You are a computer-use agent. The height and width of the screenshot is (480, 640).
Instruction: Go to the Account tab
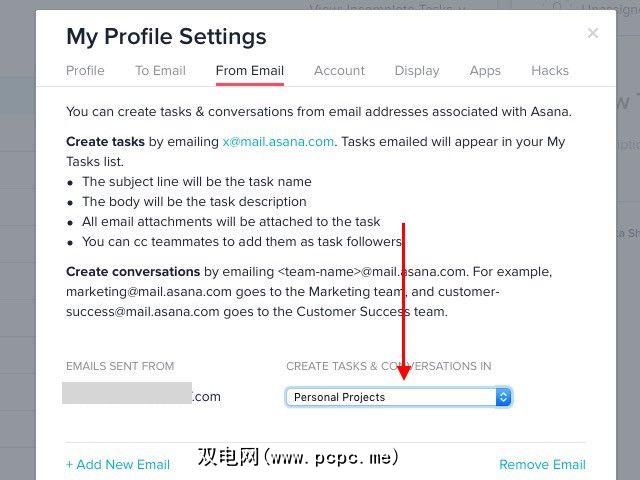pos(339,71)
